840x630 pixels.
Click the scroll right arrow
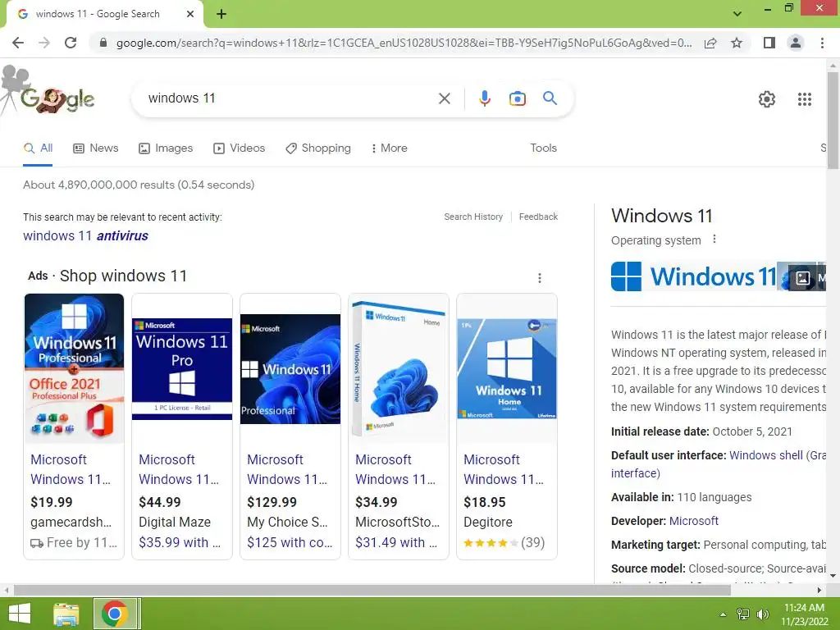coord(819,591)
